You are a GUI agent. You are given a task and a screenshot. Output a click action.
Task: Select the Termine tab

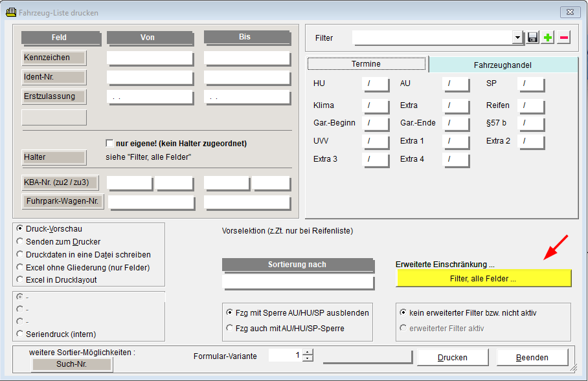(x=366, y=63)
